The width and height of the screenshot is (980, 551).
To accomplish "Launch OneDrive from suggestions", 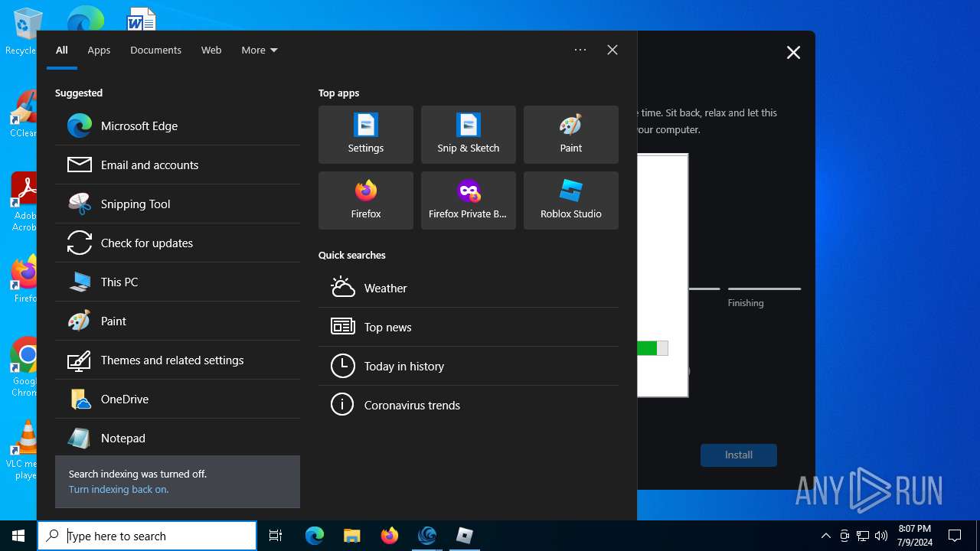I will coord(178,399).
